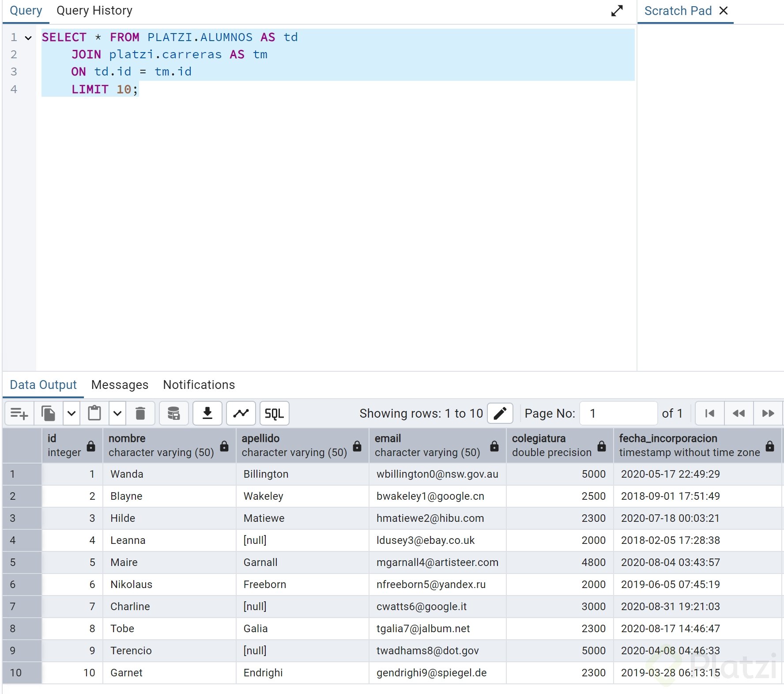
Task: Click the Paste clipboard icon
Action: click(x=94, y=414)
